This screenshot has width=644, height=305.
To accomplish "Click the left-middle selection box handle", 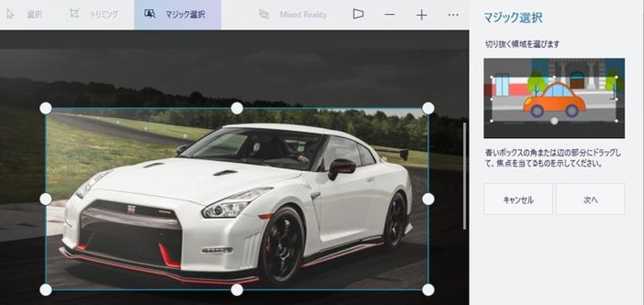I will [x=46, y=199].
